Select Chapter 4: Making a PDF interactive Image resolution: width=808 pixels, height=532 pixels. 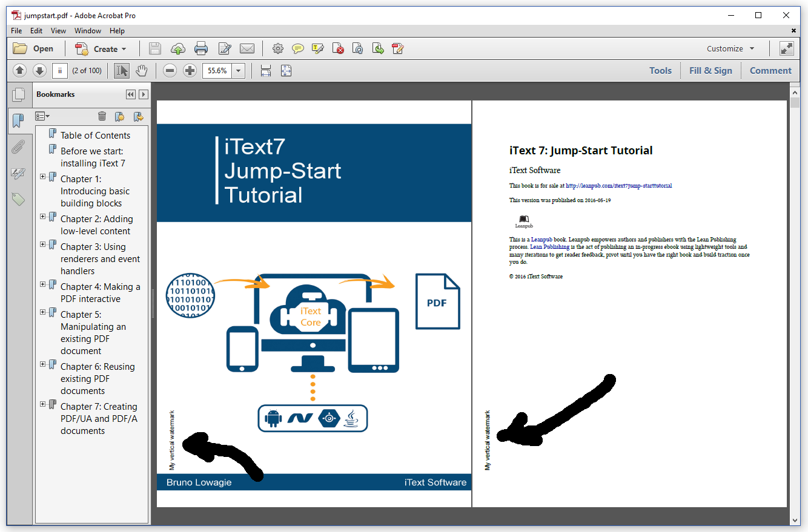point(101,293)
